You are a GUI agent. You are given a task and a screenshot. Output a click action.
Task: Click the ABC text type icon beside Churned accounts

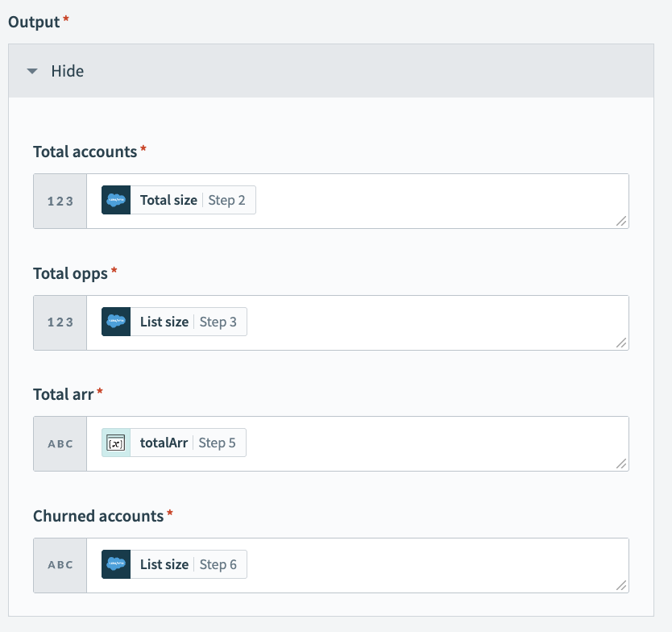[59, 565]
